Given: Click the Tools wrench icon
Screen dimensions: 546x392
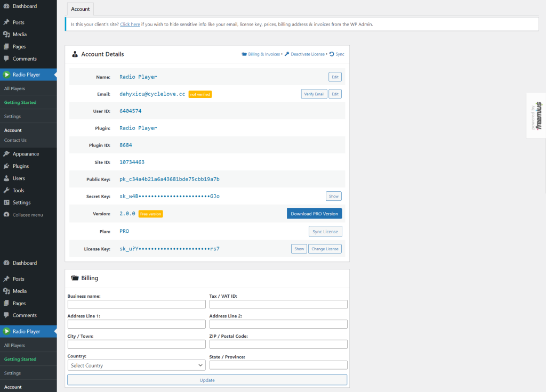Looking at the screenshot, I should (6, 190).
